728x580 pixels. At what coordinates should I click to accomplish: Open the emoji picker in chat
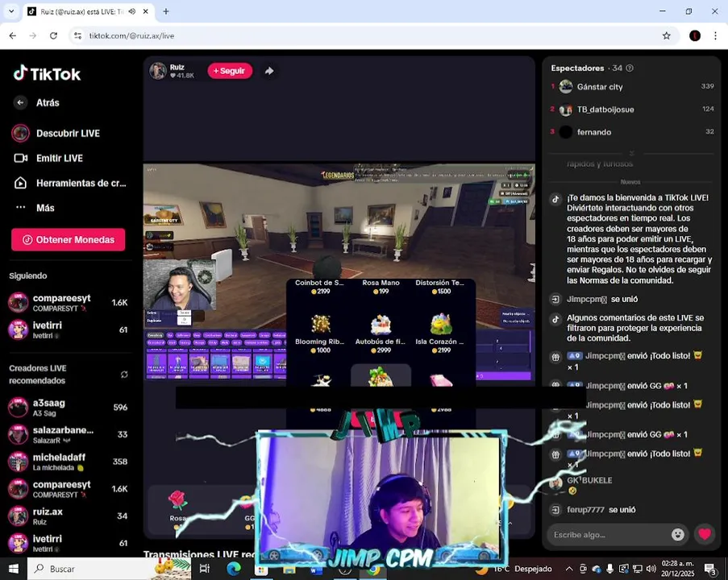pos(678,535)
